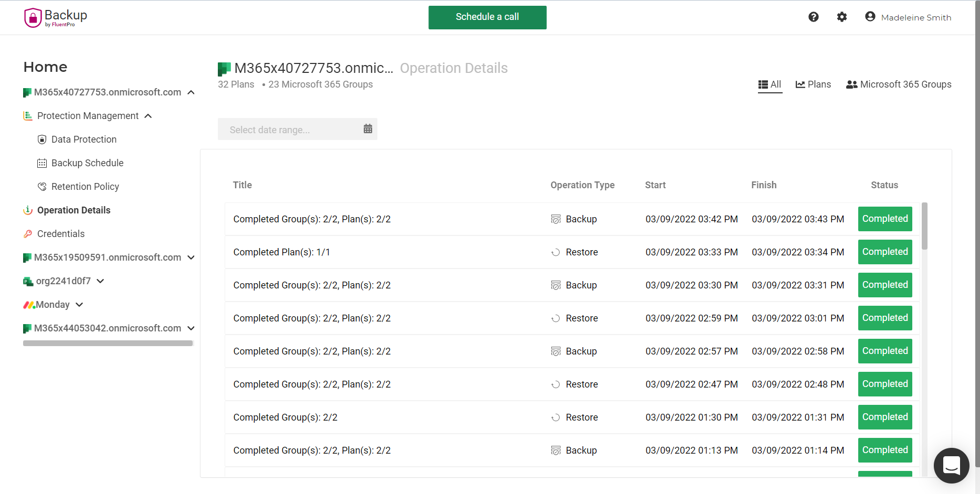Click the Schedule a call button
Viewport: 980px width, 494px height.
coord(487,17)
